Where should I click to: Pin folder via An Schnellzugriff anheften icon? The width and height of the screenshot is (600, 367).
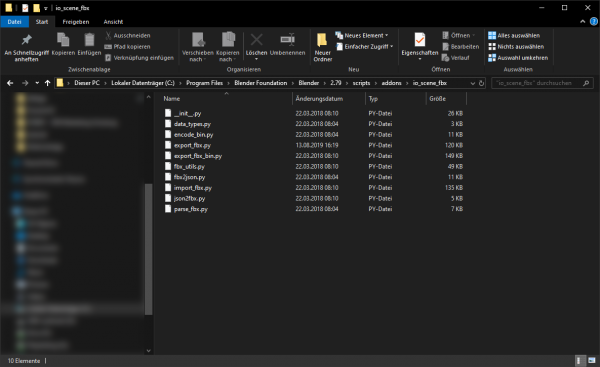point(26,39)
